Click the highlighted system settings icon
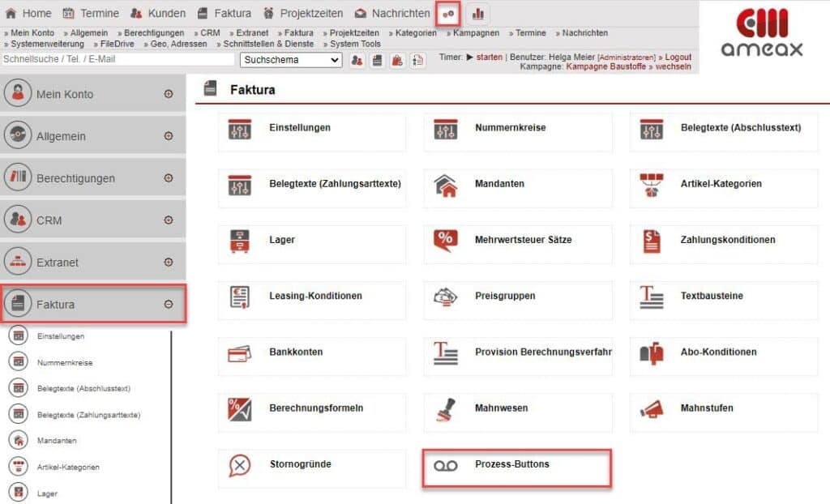Screen dimensions: 830x504 pos(448,13)
